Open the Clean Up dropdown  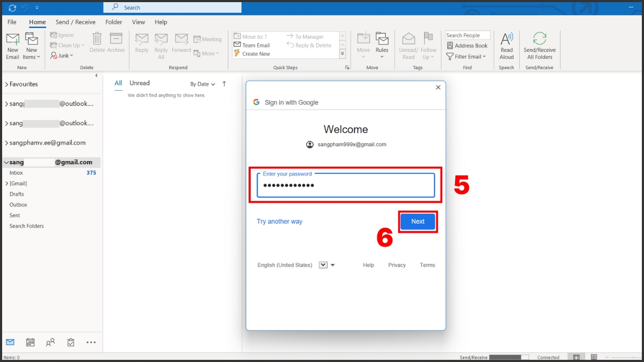coord(68,46)
